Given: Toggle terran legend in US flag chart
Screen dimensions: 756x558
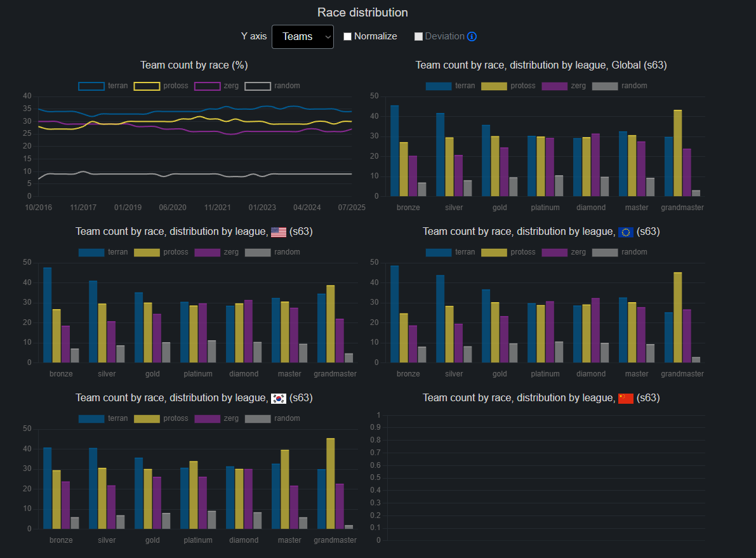Looking at the screenshot, I should point(103,252).
